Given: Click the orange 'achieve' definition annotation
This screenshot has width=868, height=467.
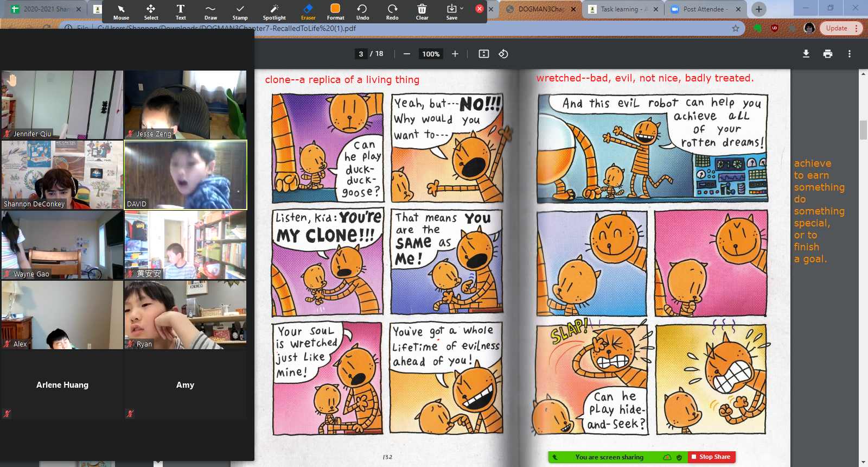Looking at the screenshot, I should [819, 211].
